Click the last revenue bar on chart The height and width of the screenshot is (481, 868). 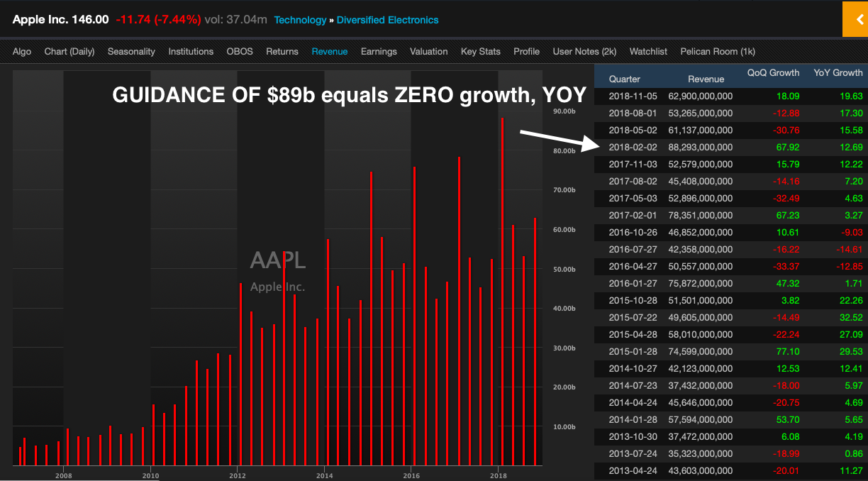[535, 341]
